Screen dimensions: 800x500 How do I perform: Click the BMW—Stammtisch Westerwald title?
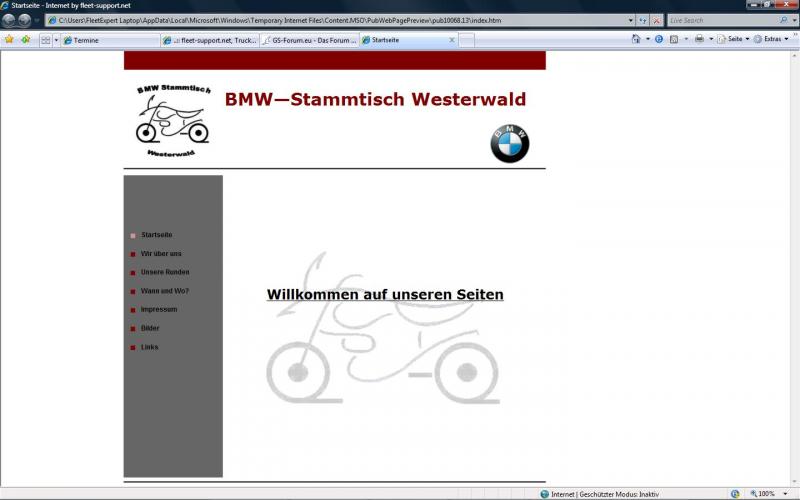pyautogui.click(x=375, y=99)
